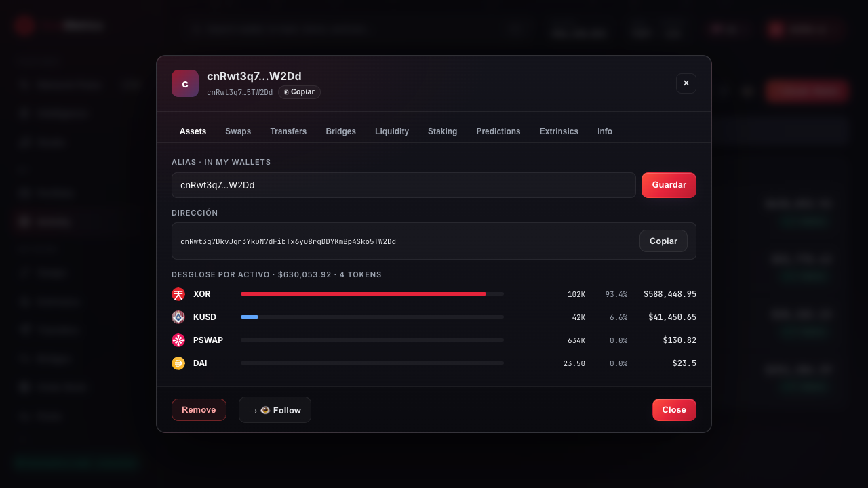Screen dimensions: 868x488
Task: Click the PSWAP value $130.82
Action: click(x=679, y=340)
